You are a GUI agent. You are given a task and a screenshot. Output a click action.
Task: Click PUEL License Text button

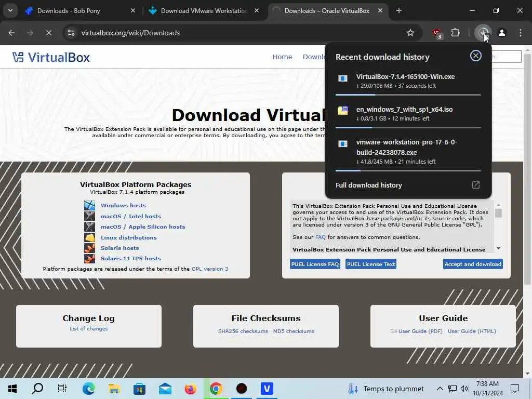[371, 264]
